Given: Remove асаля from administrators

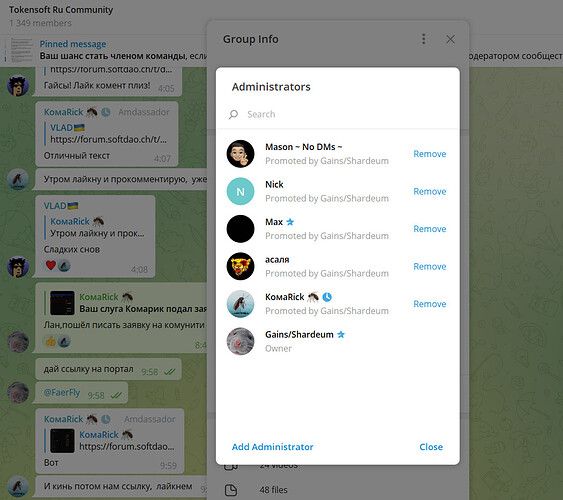Looking at the screenshot, I should (429, 267).
